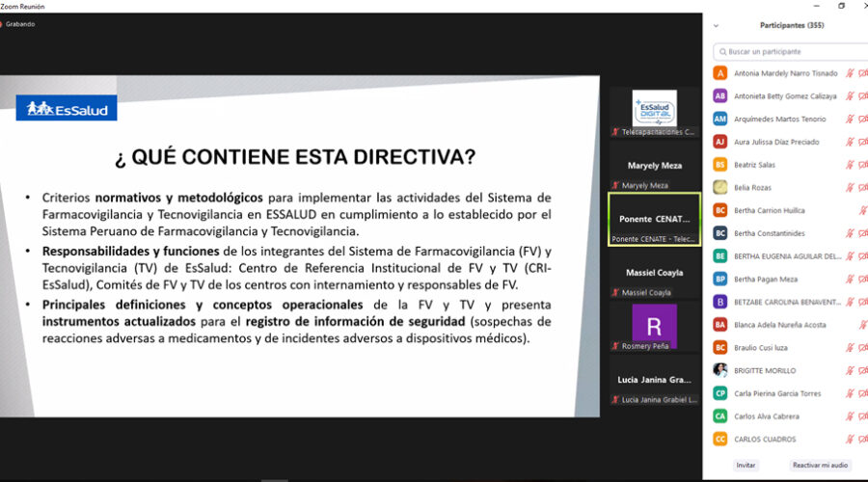Select Lucia Janina Grabiel's video tile
This screenshot has width=868, height=482.
[x=654, y=380]
